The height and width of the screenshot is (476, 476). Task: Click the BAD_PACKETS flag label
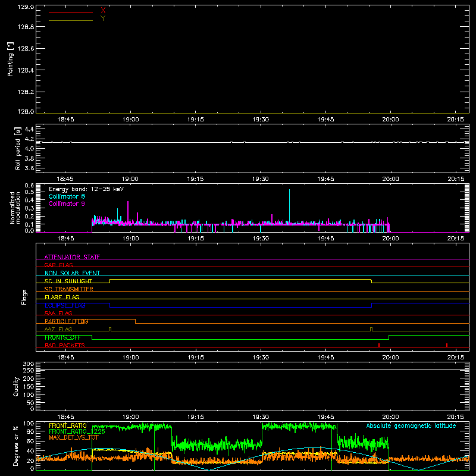click(65, 345)
